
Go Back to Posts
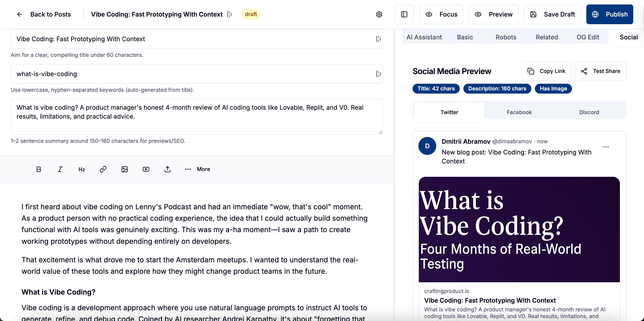[44, 14]
